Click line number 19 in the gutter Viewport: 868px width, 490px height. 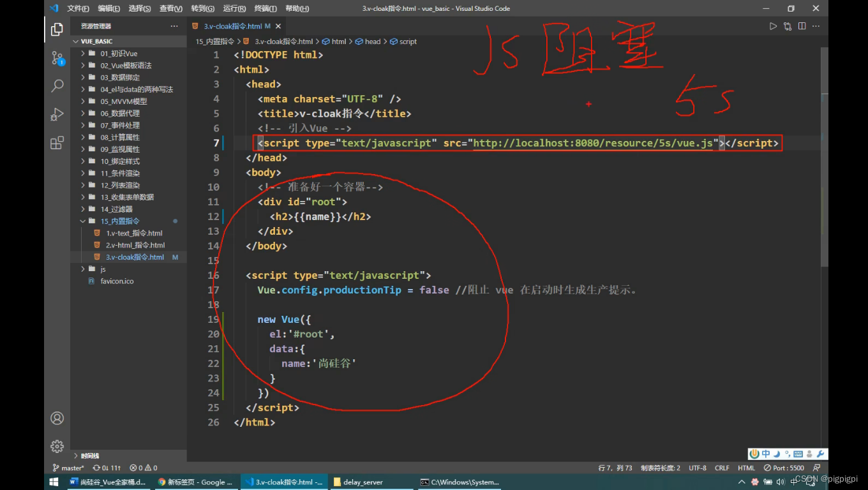point(213,319)
